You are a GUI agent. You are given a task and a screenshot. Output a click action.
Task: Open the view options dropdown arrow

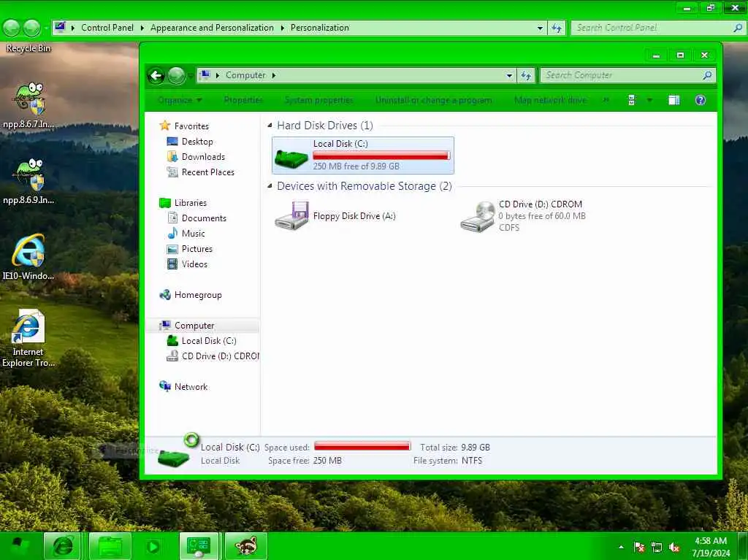point(649,100)
